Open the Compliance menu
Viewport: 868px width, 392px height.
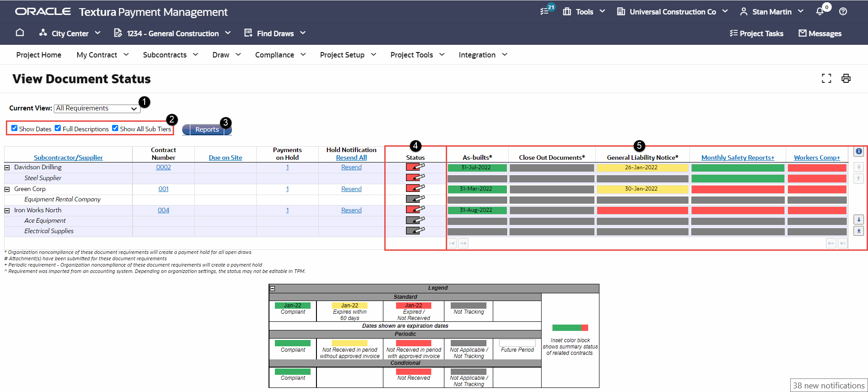click(280, 55)
